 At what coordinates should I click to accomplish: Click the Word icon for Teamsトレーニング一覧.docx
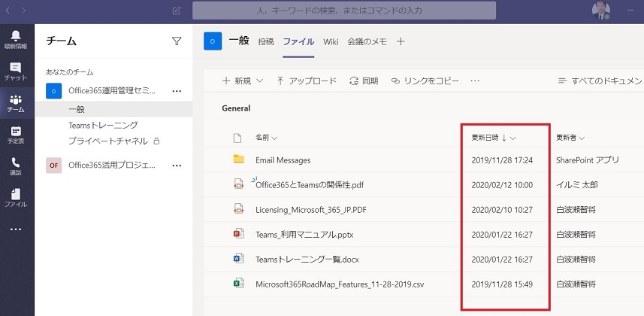(239, 258)
